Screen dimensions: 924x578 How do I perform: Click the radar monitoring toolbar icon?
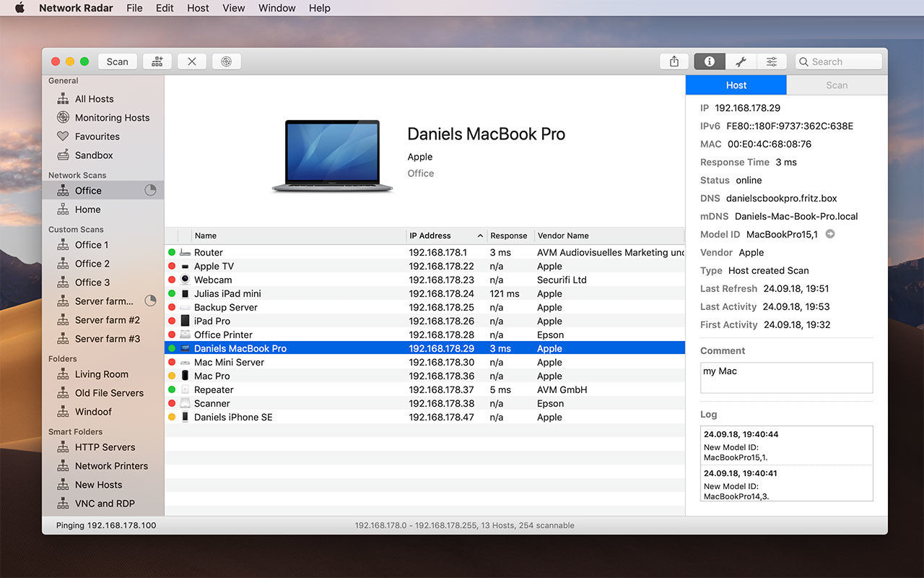[227, 61]
